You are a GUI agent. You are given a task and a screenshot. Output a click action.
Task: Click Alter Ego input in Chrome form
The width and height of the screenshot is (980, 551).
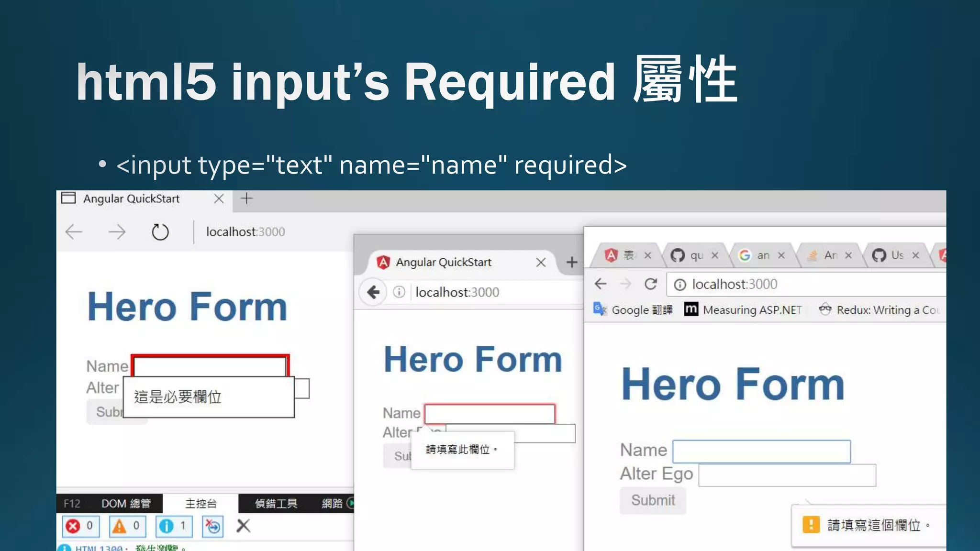787,475
